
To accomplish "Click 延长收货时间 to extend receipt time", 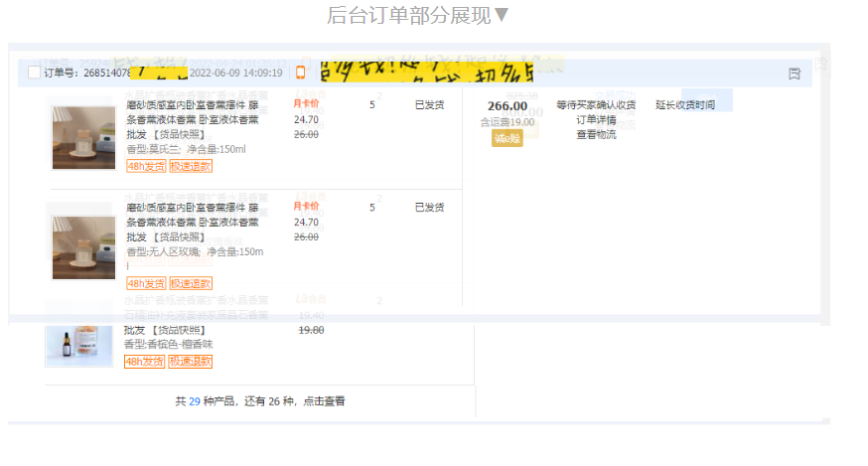I will tap(684, 105).
